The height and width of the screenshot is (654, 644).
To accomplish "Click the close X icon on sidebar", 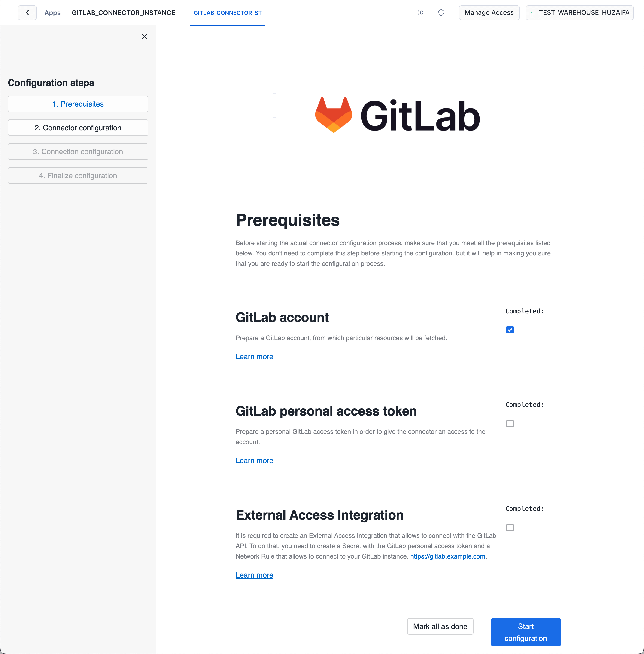I will tap(145, 37).
